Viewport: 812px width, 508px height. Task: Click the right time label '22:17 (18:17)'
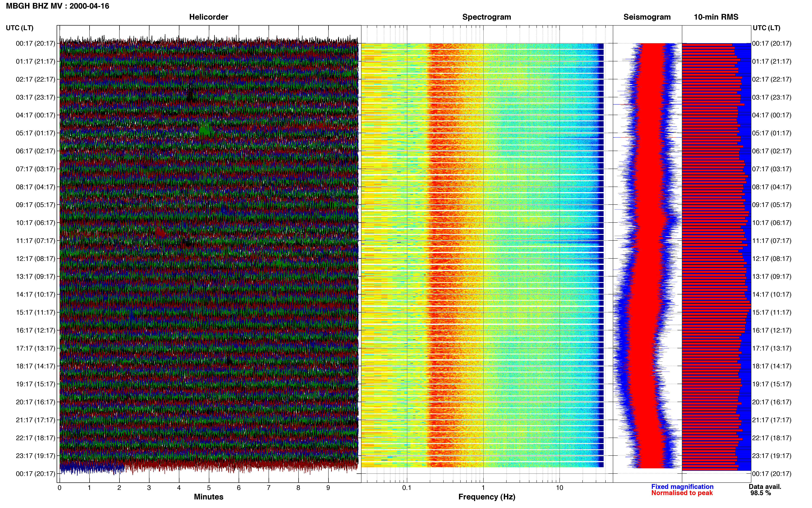[x=772, y=438]
